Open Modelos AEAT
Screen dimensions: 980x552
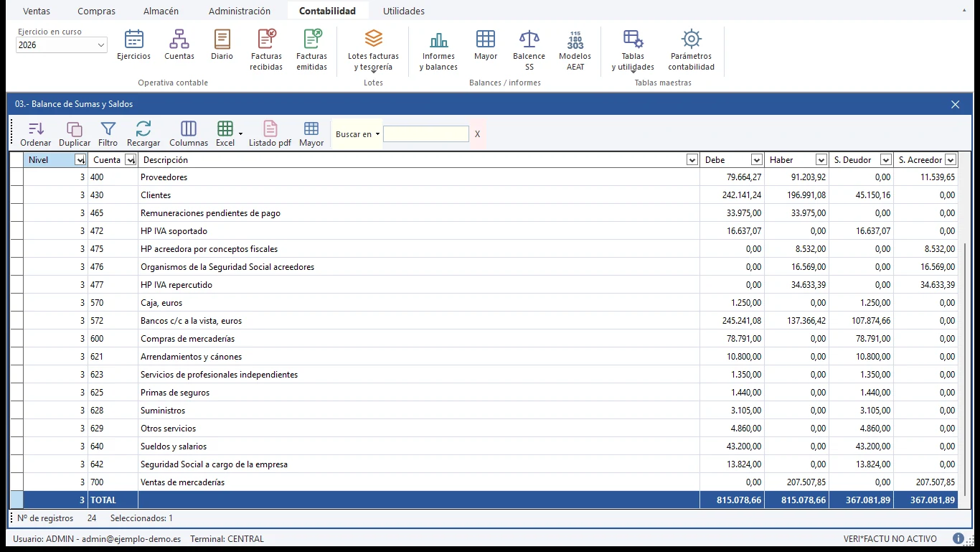click(575, 50)
